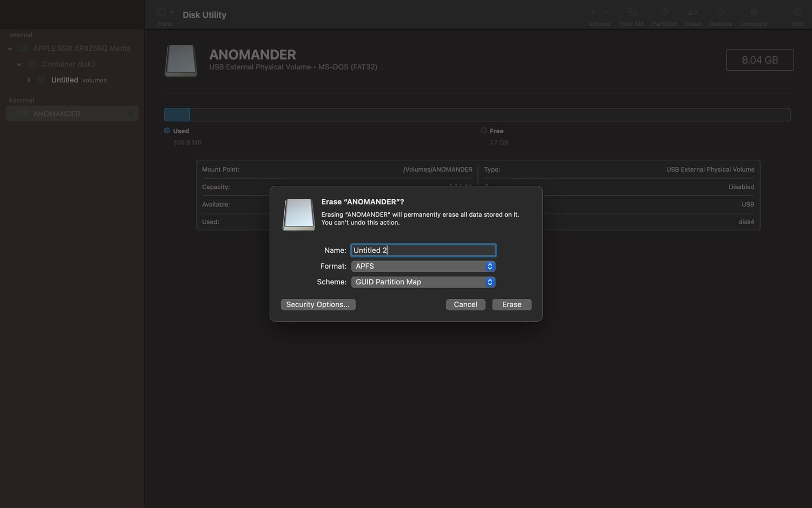This screenshot has width=812, height=508.
Task: Click the remove Volume minus icon
Action: click(607, 11)
